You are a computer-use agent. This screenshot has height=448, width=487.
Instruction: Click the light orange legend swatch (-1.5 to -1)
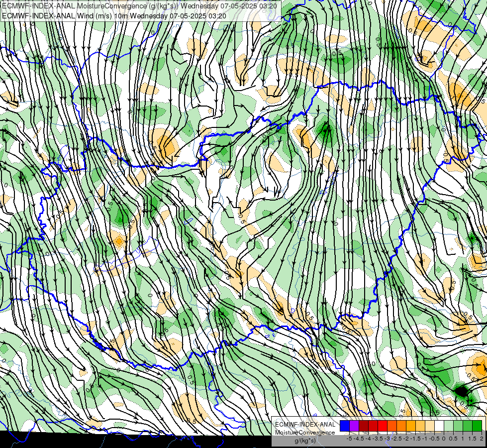pyautogui.click(x=420, y=426)
